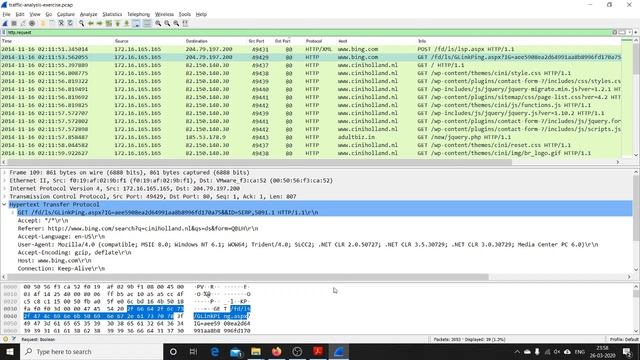Open the View menu
The width and height of the screenshot is (640, 360).
tap(35, 14)
